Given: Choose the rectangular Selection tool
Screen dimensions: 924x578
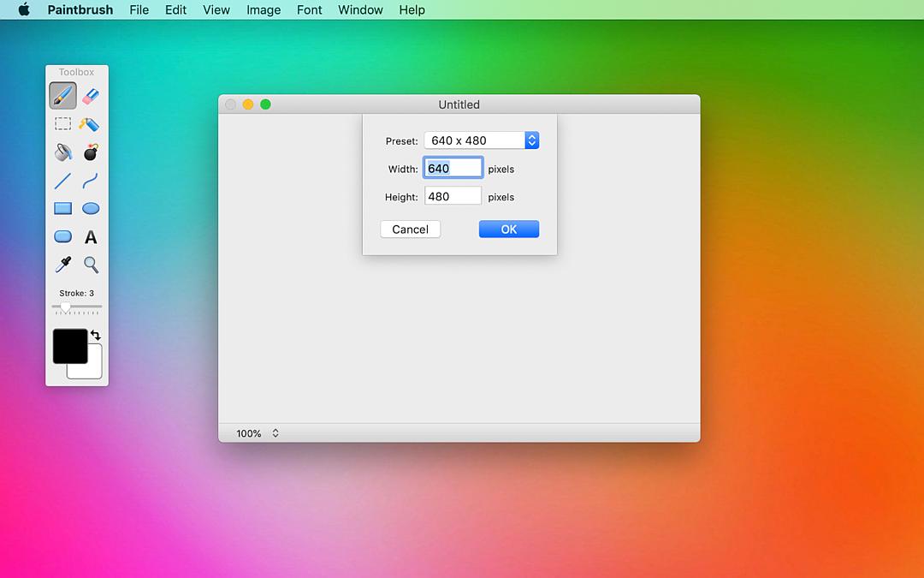Looking at the screenshot, I should (63, 124).
